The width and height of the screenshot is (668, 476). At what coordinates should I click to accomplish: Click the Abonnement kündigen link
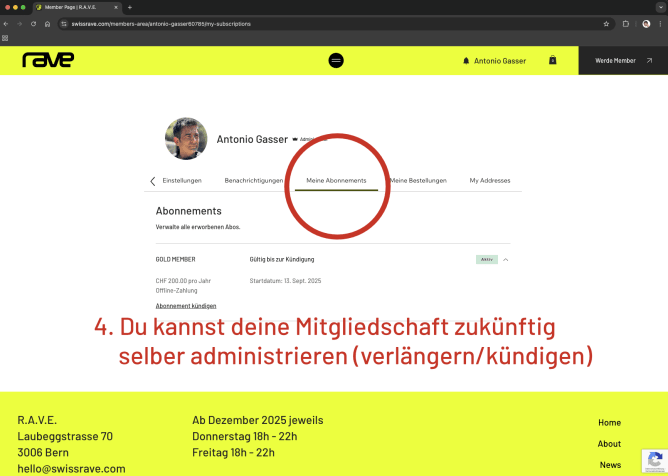(186, 306)
